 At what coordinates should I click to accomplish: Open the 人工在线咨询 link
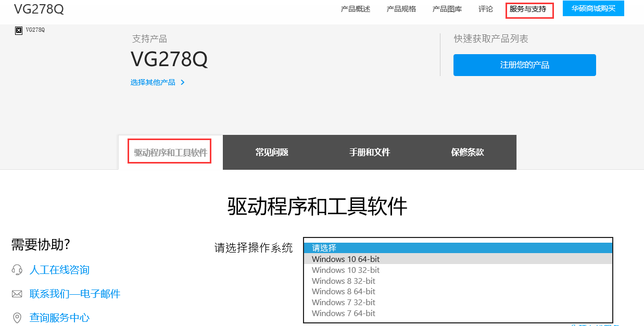pos(59,270)
